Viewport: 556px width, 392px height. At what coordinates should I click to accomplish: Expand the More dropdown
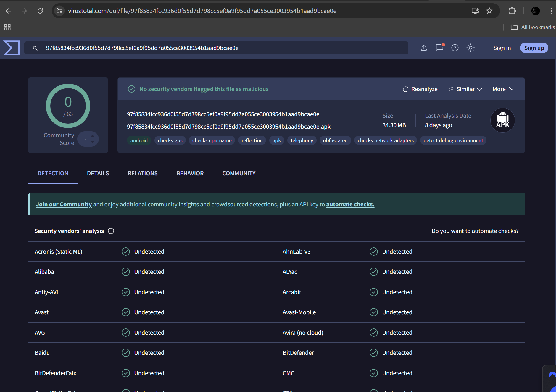503,89
